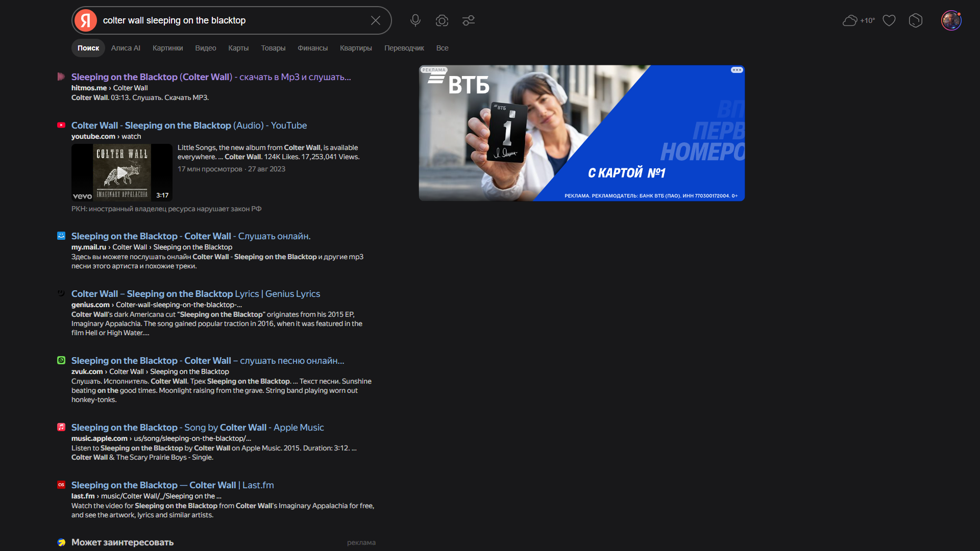Switch to Алиса AI tab
This screenshot has width=980, height=551.
pos(126,48)
